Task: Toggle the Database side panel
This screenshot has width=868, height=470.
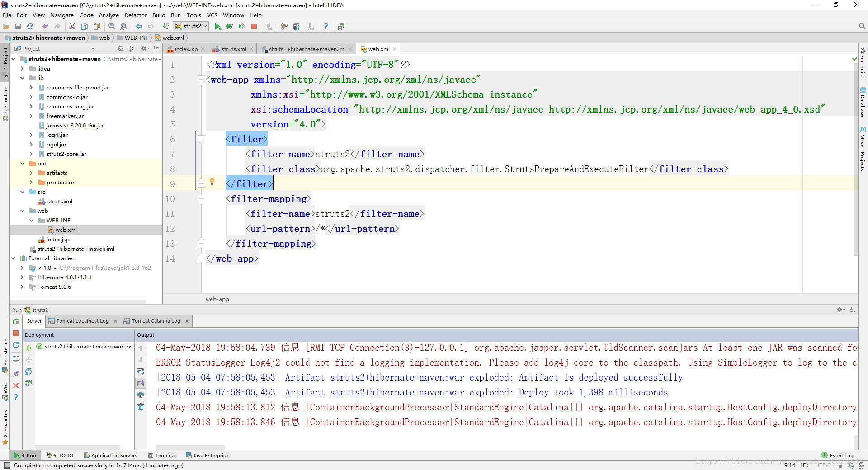Action: point(863,102)
